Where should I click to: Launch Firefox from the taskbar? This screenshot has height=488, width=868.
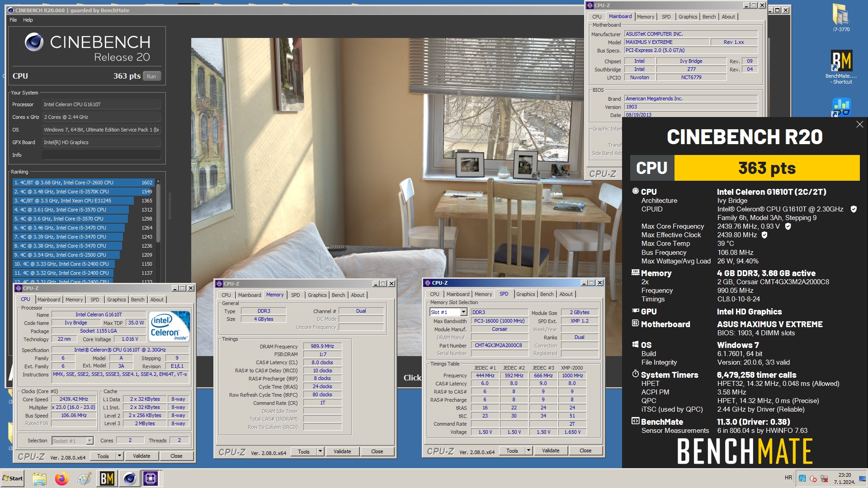pyautogui.click(x=61, y=478)
